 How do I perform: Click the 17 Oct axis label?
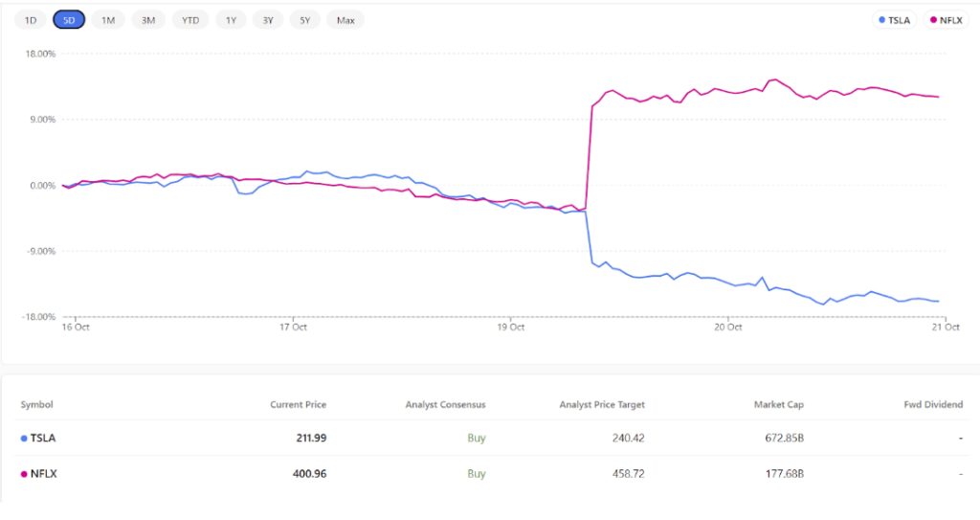(293, 327)
